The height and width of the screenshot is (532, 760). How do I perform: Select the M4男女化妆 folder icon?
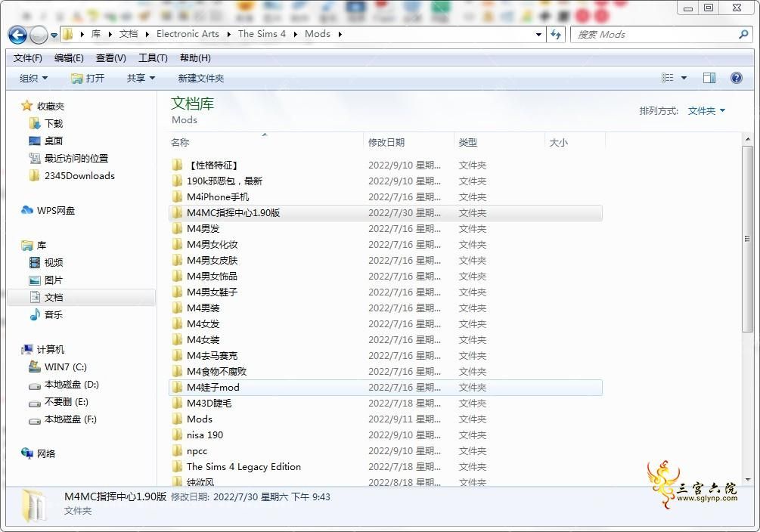pos(177,245)
